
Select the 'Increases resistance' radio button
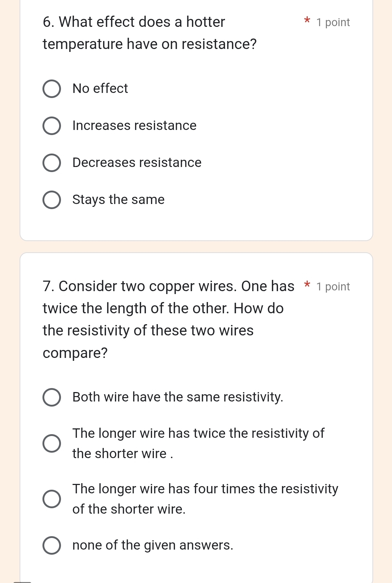click(52, 126)
